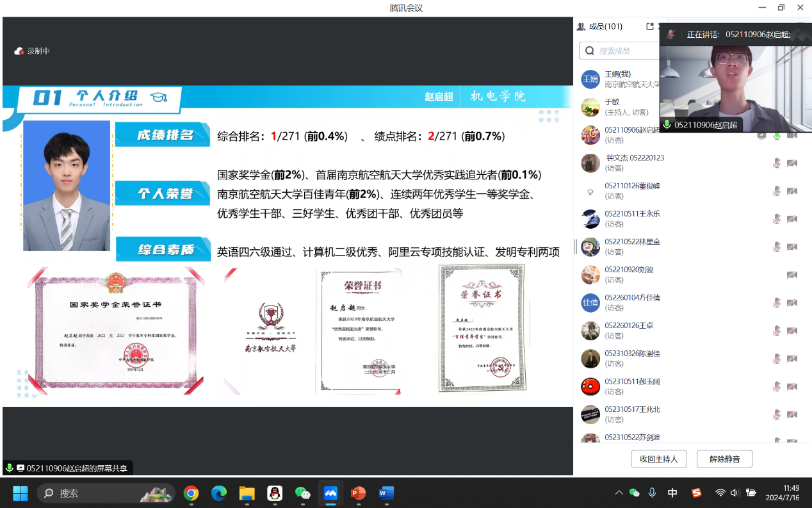Toggle microphone for 052260104方佳倩
This screenshot has height=508, width=812.
click(x=776, y=302)
